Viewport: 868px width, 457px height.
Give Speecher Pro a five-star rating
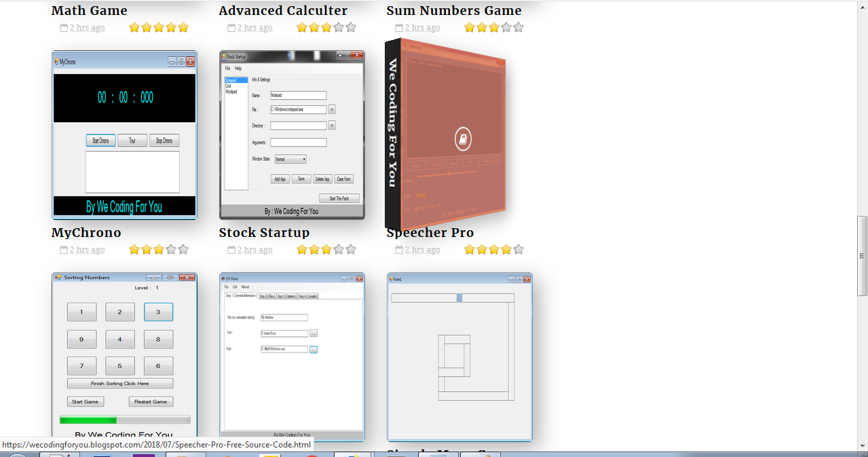(x=518, y=250)
